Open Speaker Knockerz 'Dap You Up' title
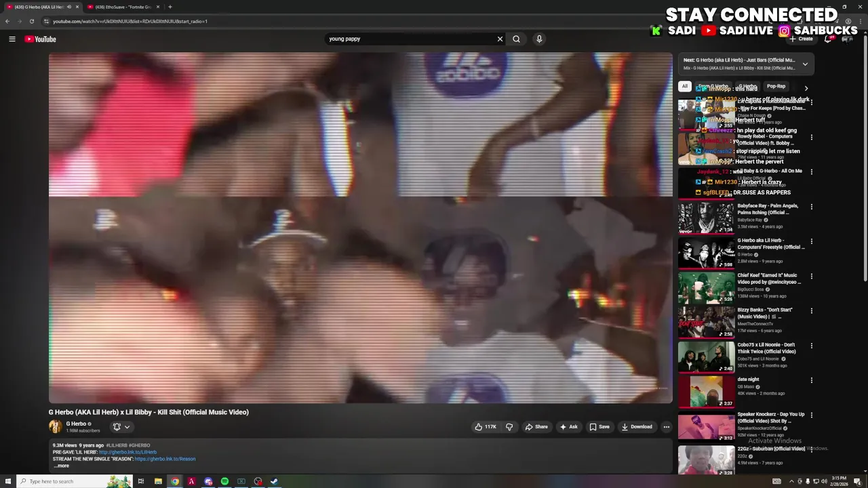Screen dimensions: 868x488 click(x=771, y=418)
